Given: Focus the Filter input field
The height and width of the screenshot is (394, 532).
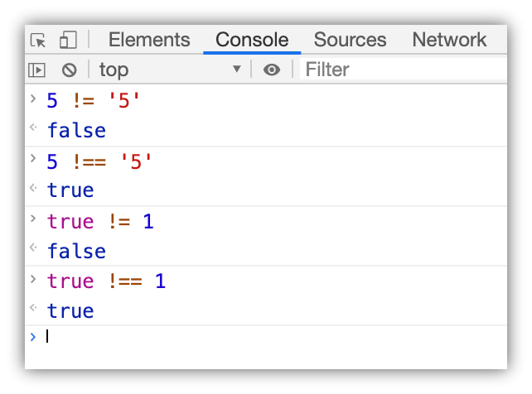Looking at the screenshot, I should pos(398,70).
